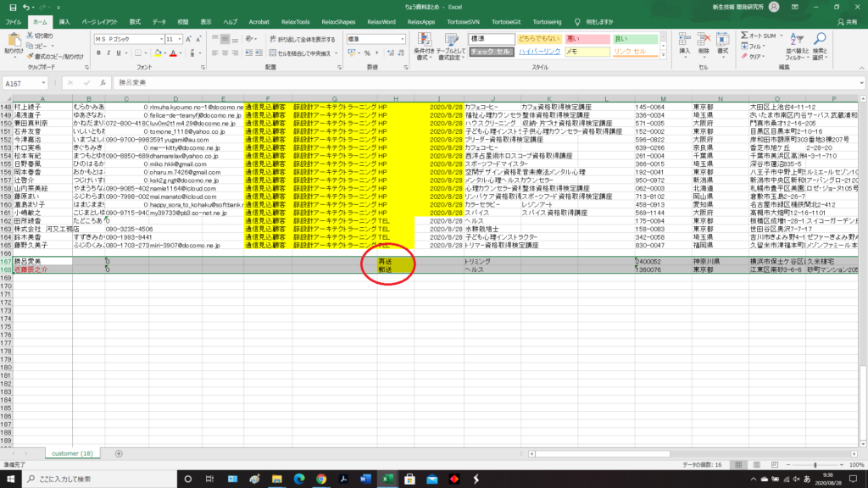868x488 pixels.
Task: Click the Paste (貼り付け) clipboard icon
Action: [x=14, y=40]
